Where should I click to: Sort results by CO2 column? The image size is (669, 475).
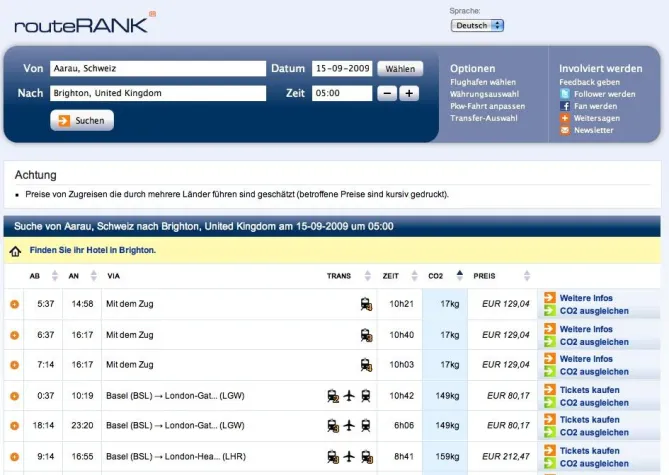pyautogui.click(x=436, y=275)
